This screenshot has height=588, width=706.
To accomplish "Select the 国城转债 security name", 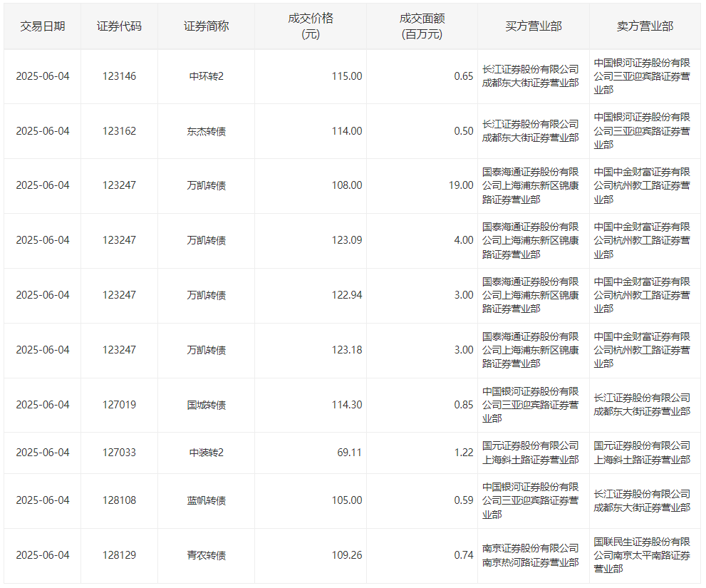I will coord(206,405).
